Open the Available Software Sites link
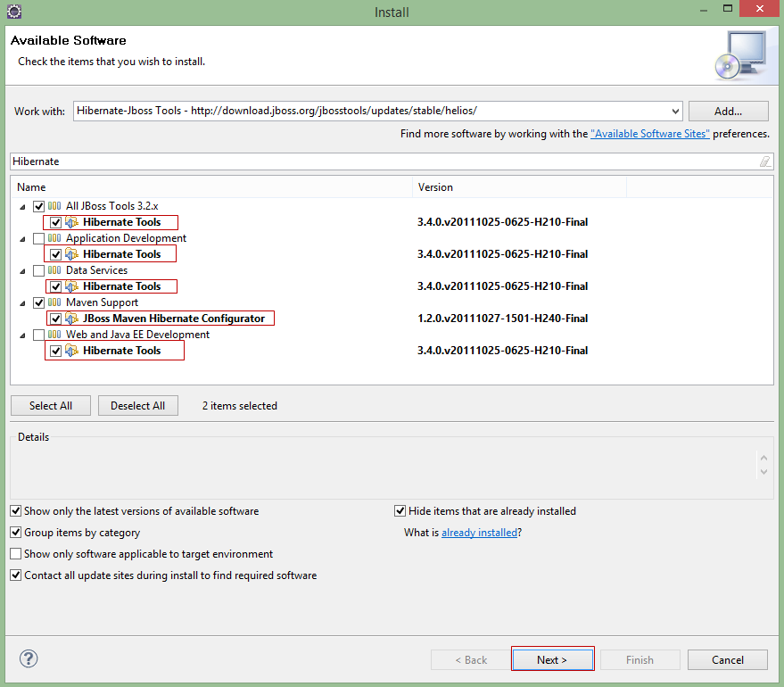 pyautogui.click(x=650, y=134)
